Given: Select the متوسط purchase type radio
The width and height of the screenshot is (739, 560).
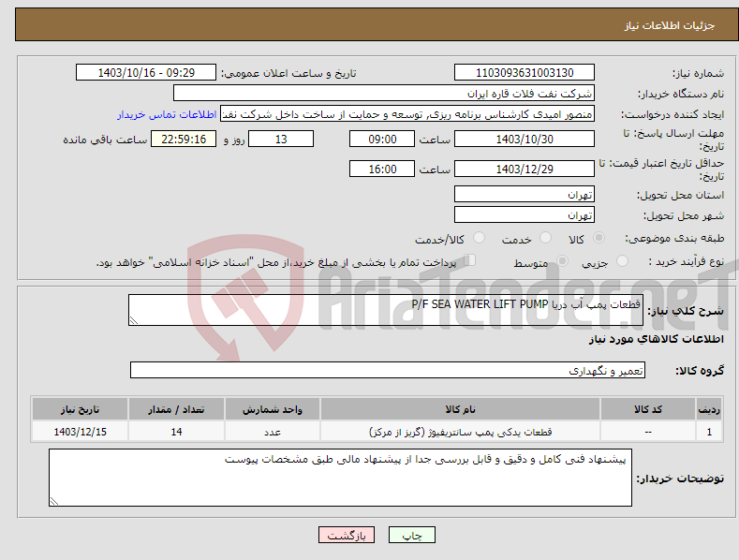Looking at the screenshot, I should click(562, 260).
